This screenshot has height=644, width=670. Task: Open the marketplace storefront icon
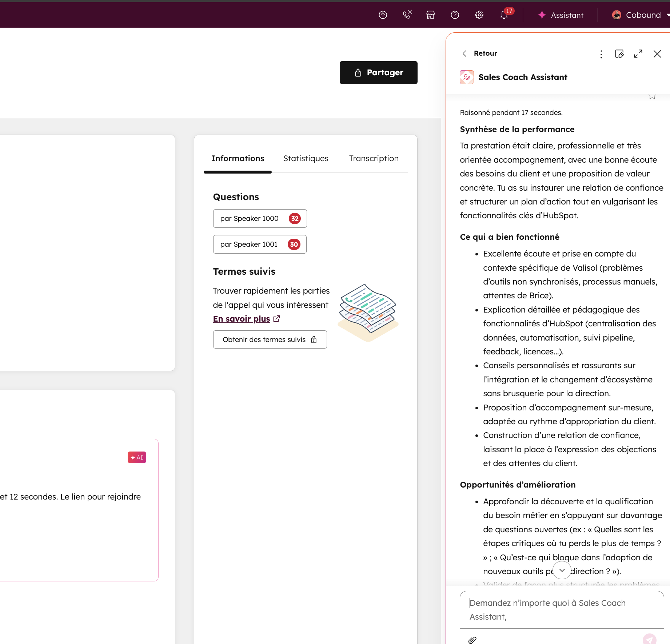(431, 15)
